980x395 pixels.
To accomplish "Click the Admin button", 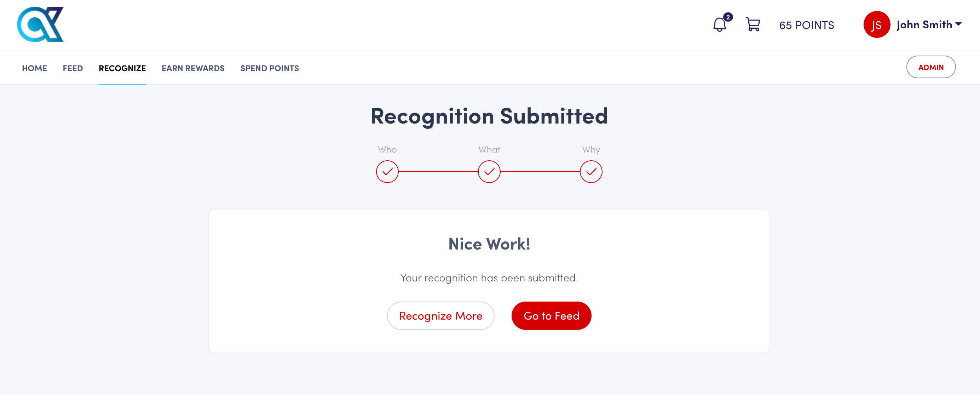I will point(930,67).
